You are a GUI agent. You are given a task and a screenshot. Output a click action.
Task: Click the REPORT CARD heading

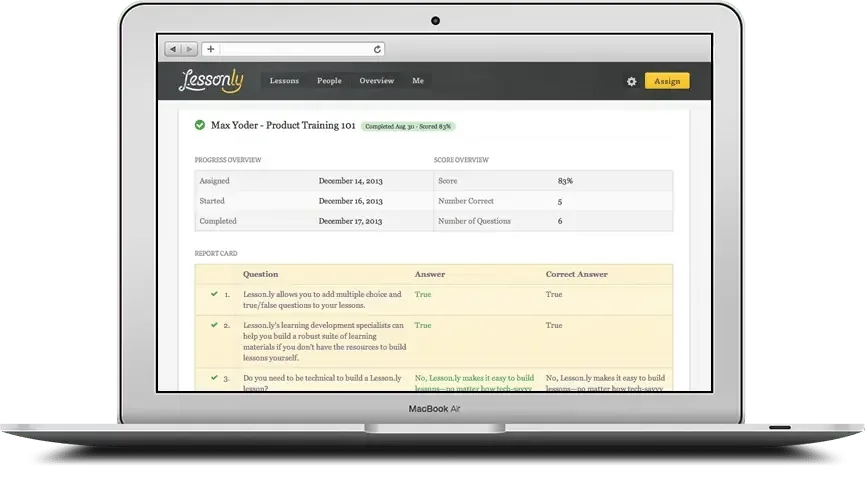pyautogui.click(x=216, y=253)
